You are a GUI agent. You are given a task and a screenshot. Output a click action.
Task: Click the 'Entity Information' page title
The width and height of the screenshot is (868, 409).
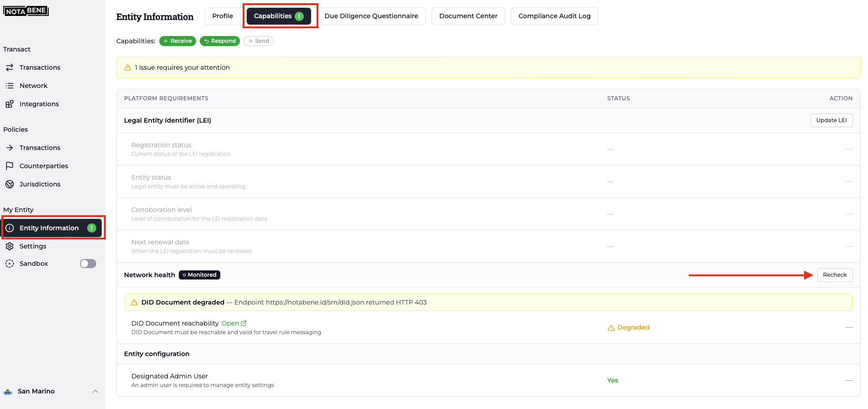155,17
